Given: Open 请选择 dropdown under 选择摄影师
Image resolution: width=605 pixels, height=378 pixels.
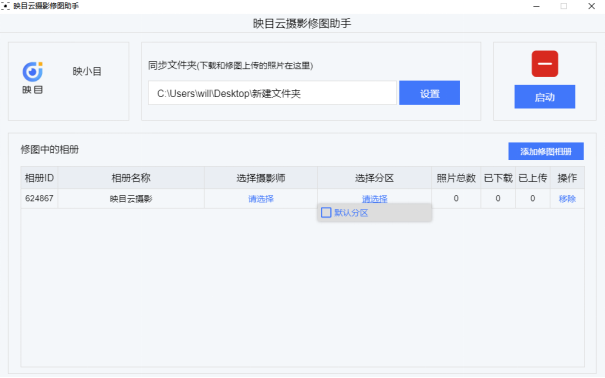Looking at the screenshot, I should [261, 199].
